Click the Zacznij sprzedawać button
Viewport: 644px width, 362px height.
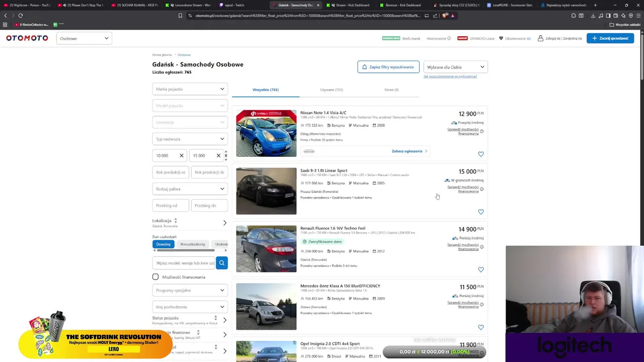pyautogui.click(x=610, y=38)
